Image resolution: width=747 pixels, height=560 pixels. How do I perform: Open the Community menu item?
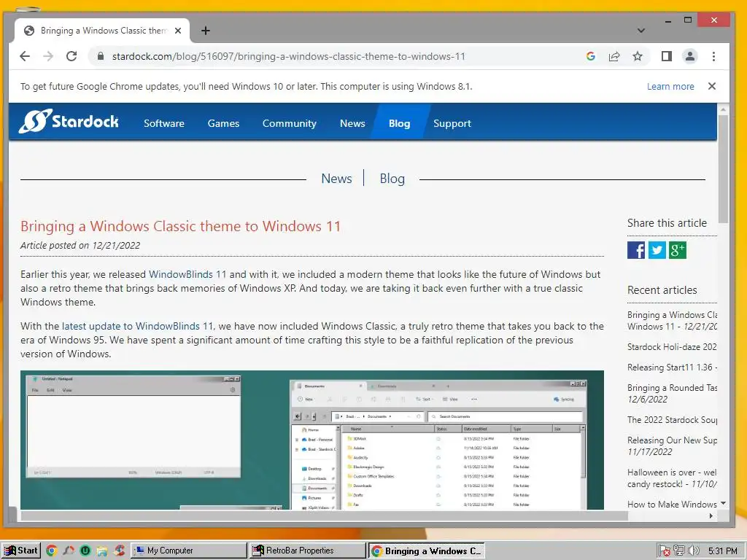click(x=289, y=123)
